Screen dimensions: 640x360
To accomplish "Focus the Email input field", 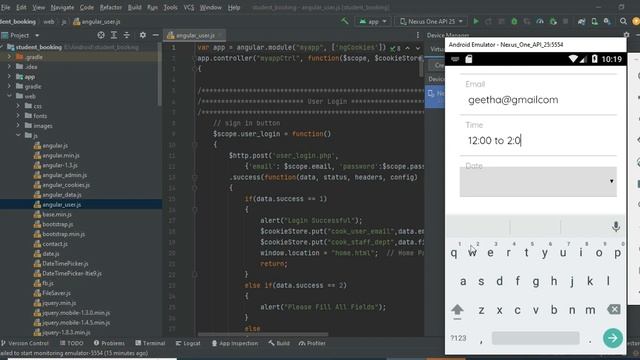I will click(x=538, y=100).
